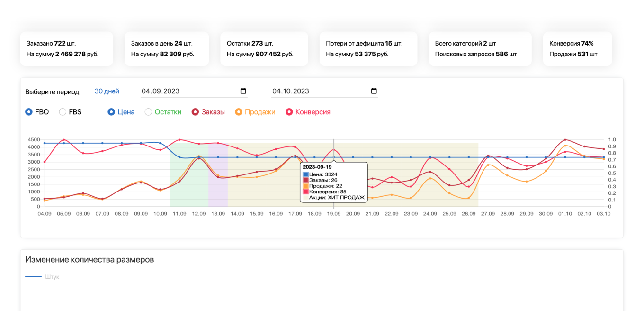Toggle the Заказы series visibility
This screenshot has width=644, height=311.
pyautogui.click(x=195, y=112)
